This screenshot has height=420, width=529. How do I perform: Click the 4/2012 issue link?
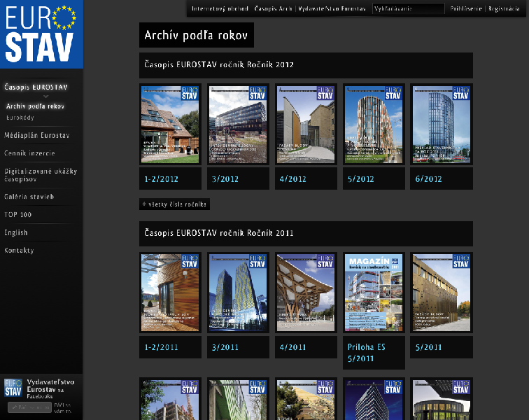point(292,179)
